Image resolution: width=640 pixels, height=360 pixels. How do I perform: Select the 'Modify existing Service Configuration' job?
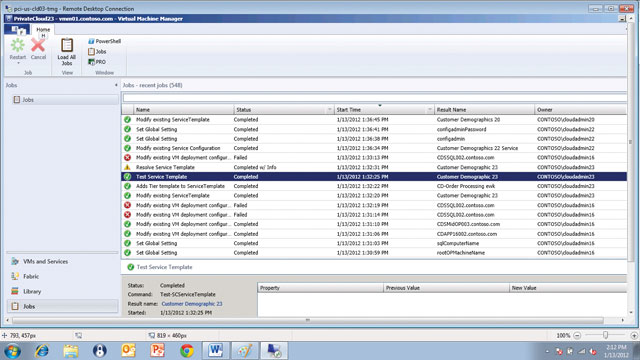[x=374, y=148]
